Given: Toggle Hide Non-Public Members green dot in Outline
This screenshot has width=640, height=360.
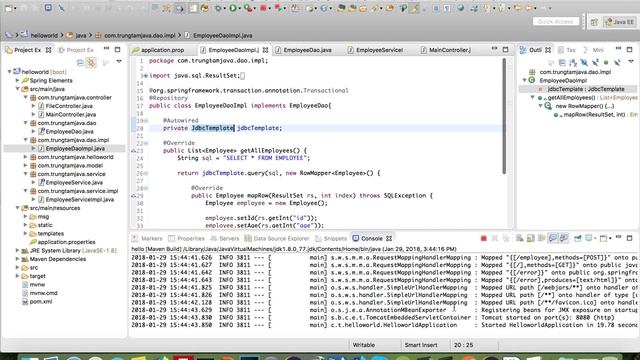Looking at the screenshot, I should point(606,62).
